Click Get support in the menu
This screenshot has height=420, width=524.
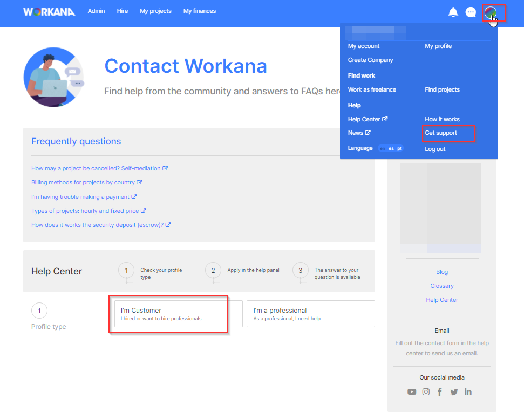tap(441, 133)
